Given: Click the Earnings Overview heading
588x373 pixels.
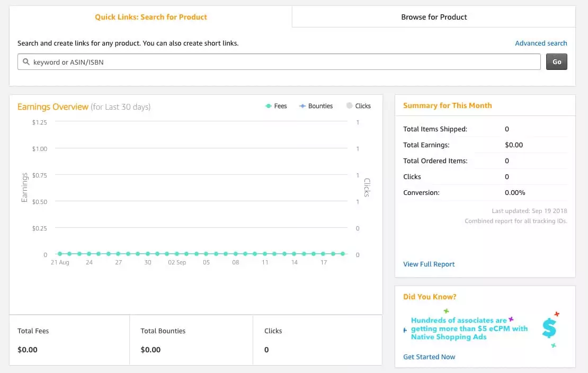Looking at the screenshot, I should pyautogui.click(x=53, y=106).
